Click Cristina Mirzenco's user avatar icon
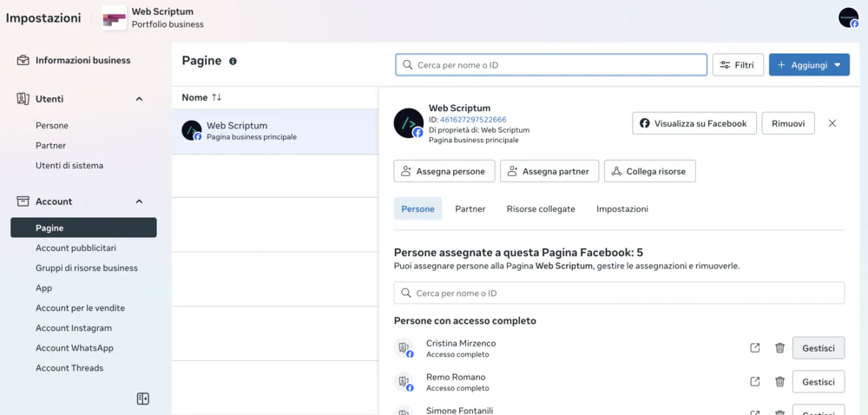This screenshot has width=868, height=415. coord(404,348)
